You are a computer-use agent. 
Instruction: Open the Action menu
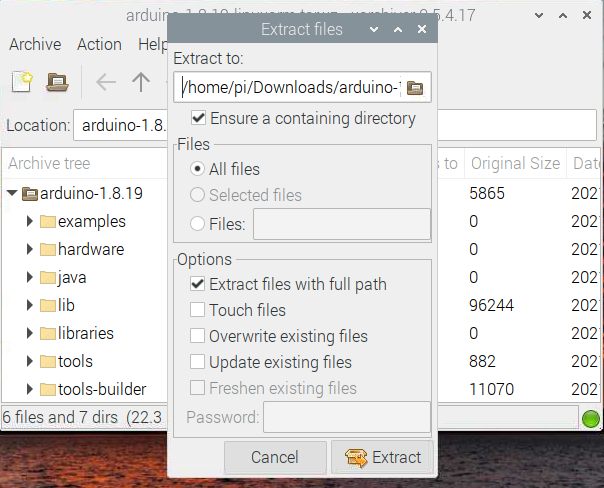click(x=99, y=44)
